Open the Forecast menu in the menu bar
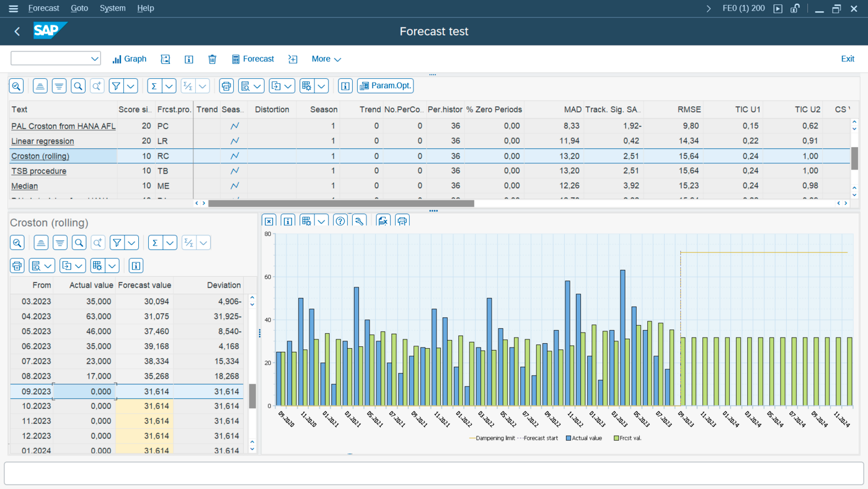 [x=43, y=8]
